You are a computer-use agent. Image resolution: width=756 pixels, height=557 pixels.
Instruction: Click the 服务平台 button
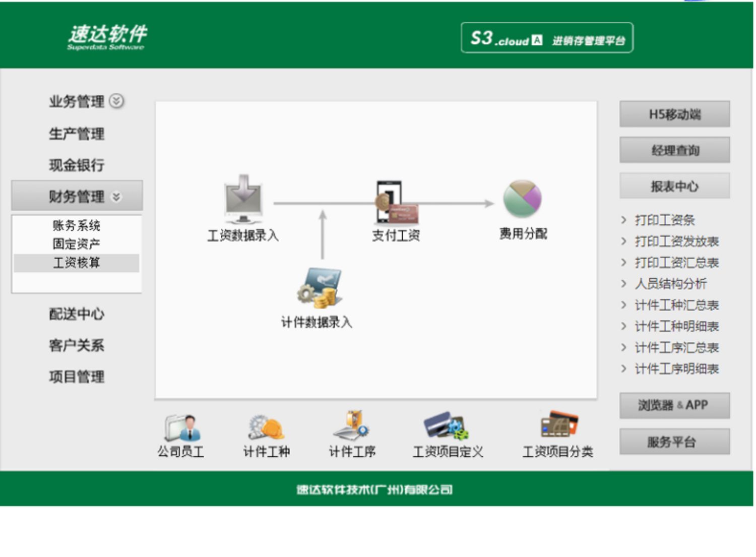click(674, 442)
